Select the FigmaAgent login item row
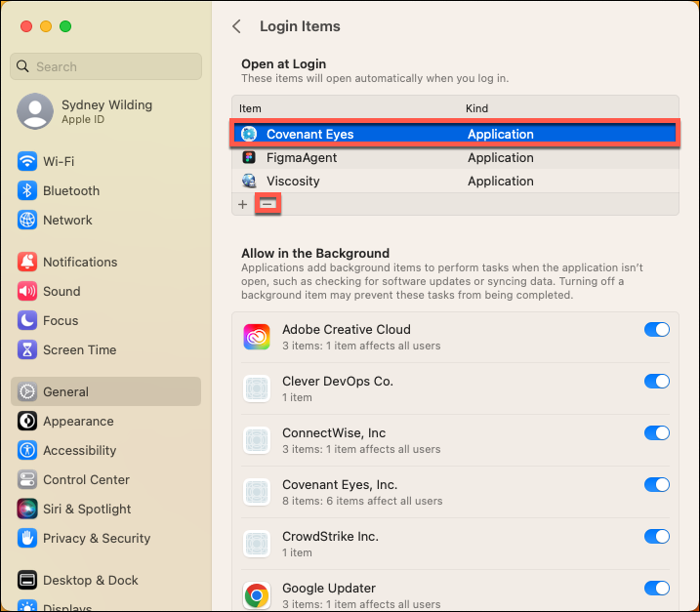The image size is (700, 612). (x=455, y=157)
